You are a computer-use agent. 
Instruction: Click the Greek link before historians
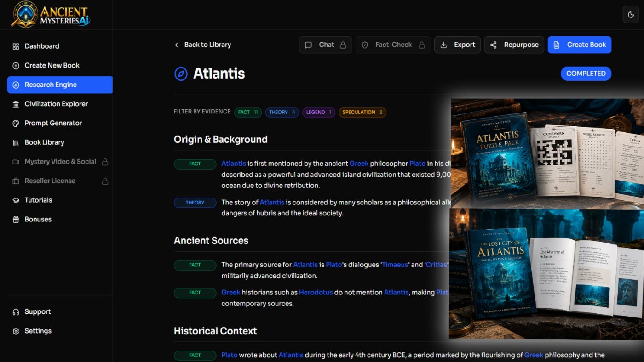point(231,292)
